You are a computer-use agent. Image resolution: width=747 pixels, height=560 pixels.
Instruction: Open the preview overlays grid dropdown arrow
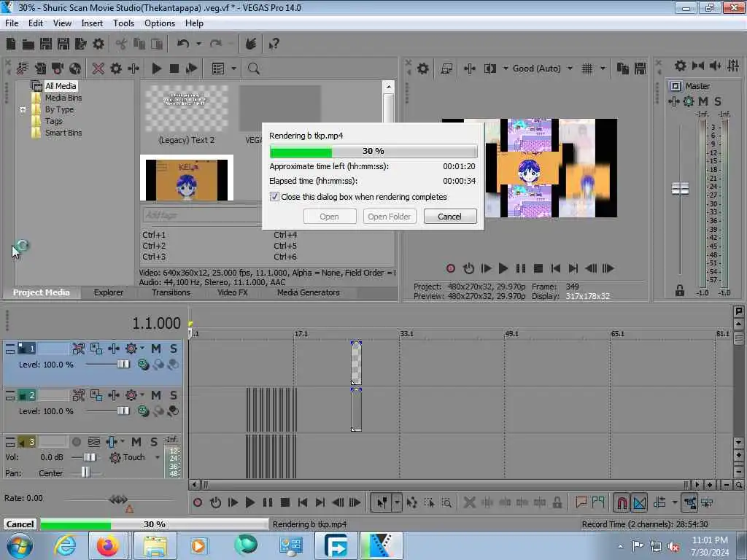tap(603, 69)
